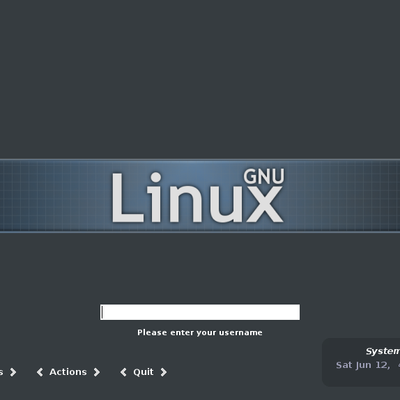Click the left chevron beside Quit
Viewport: 400px width, 400px height.
point(123,372)
